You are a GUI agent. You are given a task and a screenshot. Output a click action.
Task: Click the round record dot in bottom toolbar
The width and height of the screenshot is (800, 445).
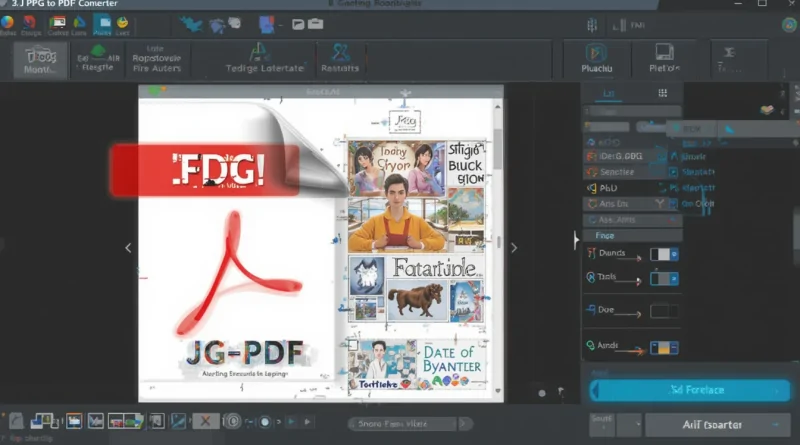(265, 422)
